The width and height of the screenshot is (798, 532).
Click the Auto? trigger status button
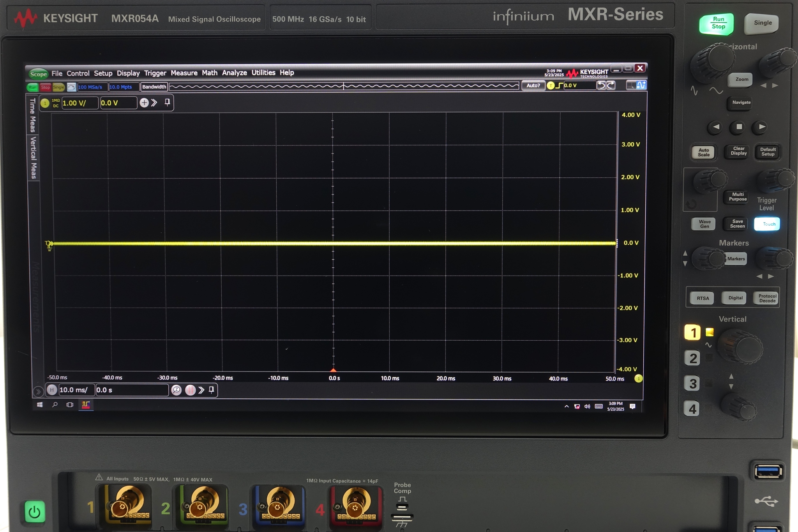pyautogui.click(x=533, y=86)
